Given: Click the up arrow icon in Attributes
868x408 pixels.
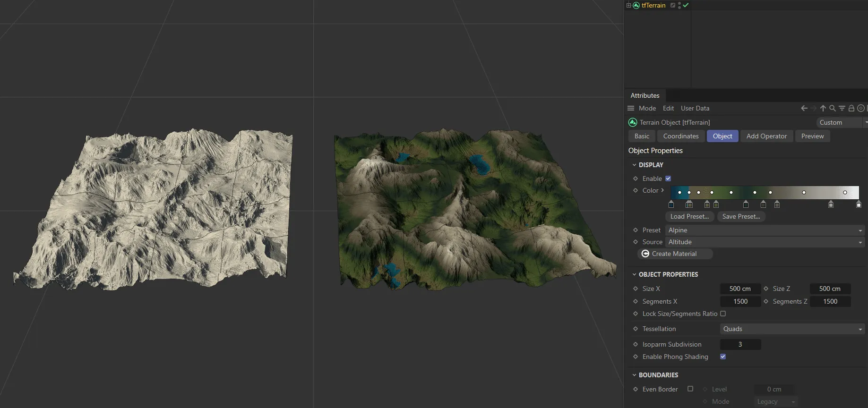Looking at the screenshot, I should pyautogui.click(x=823, y=108).
